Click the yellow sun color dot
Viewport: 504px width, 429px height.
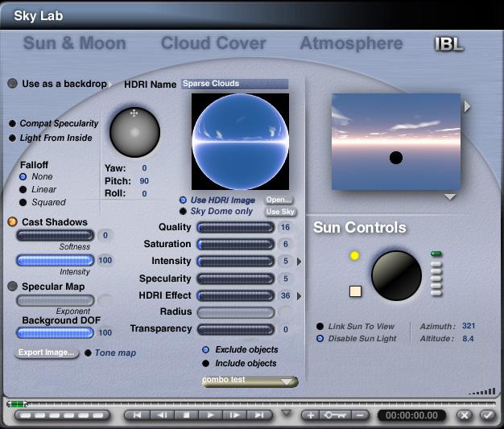coord(354,255)
